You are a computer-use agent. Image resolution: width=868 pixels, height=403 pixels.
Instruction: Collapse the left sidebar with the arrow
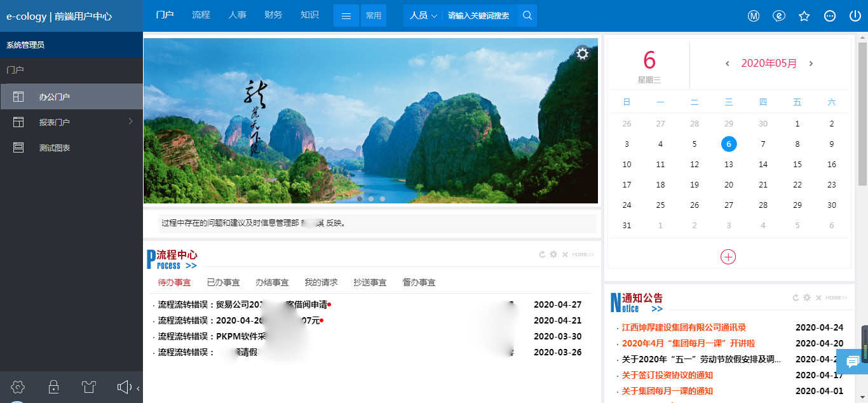[x=138, y=388]
